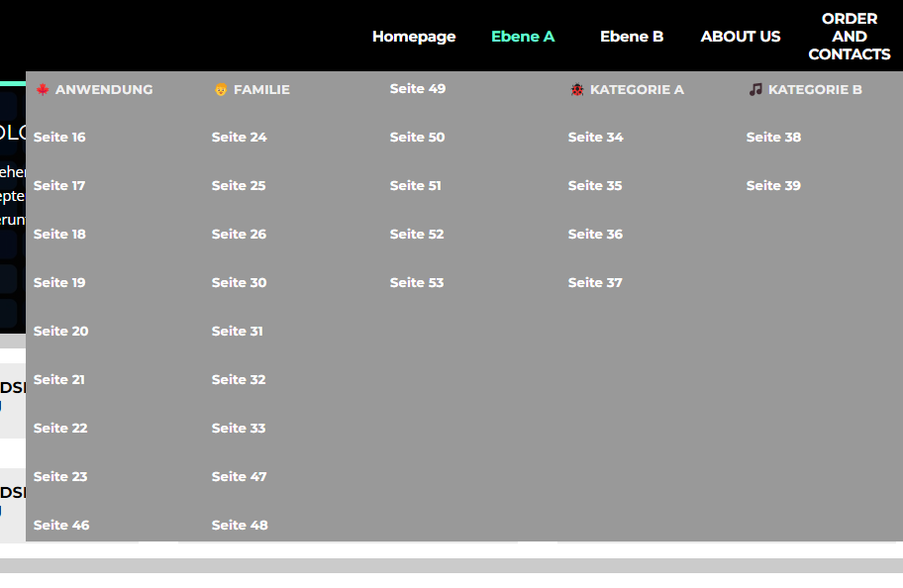903x588 pixels.
Task: Open the Ebene B navigation menu
Action: click(x=632, y=37)
